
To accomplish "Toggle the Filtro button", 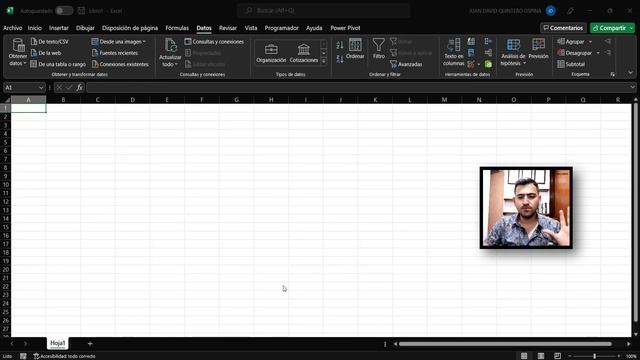I will pos(379,49).
